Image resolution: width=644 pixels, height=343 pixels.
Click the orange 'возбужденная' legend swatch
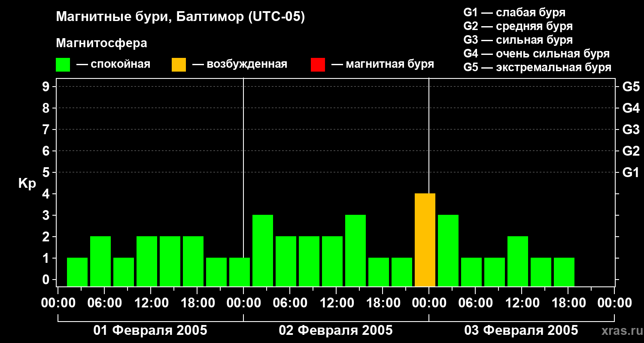click(179, 65)
